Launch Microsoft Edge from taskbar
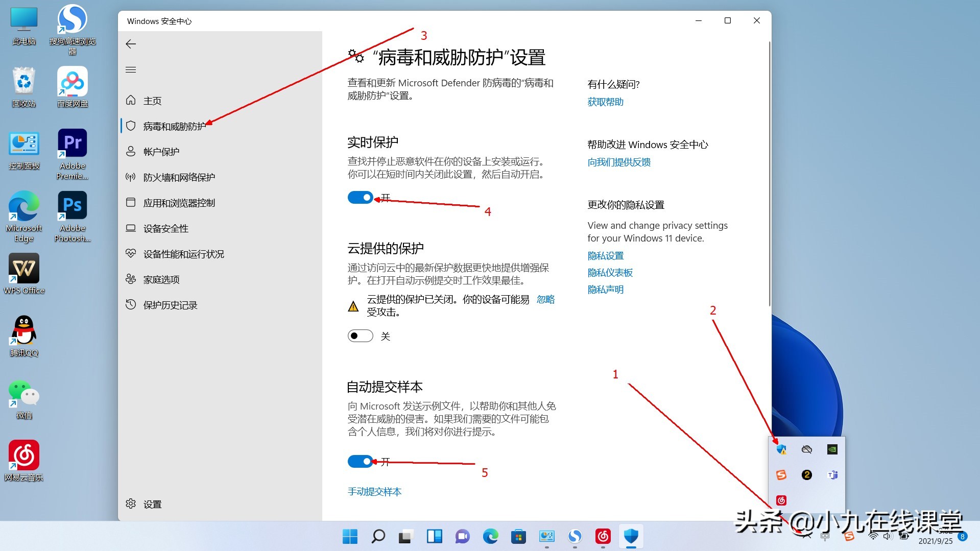The width and height of the screenshot is (980, 551). 490,537
